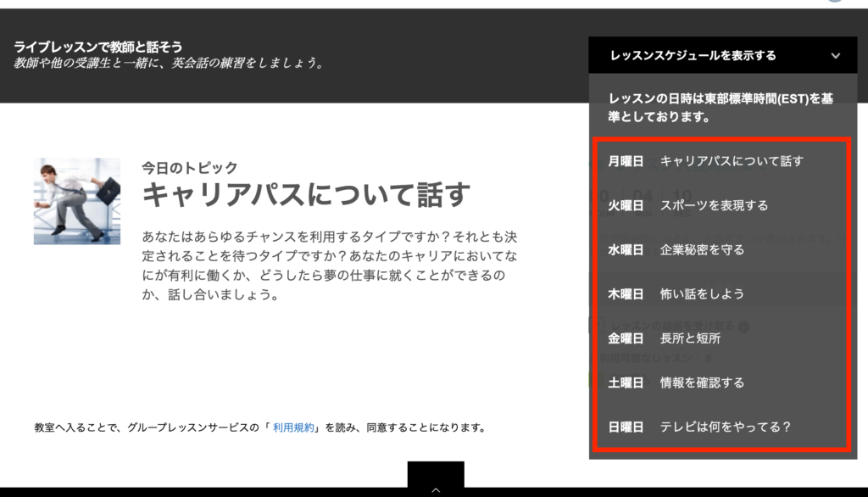
Task: Select Thursday's lesson 怖い話をしよう
Action: (x=702, y=294)
